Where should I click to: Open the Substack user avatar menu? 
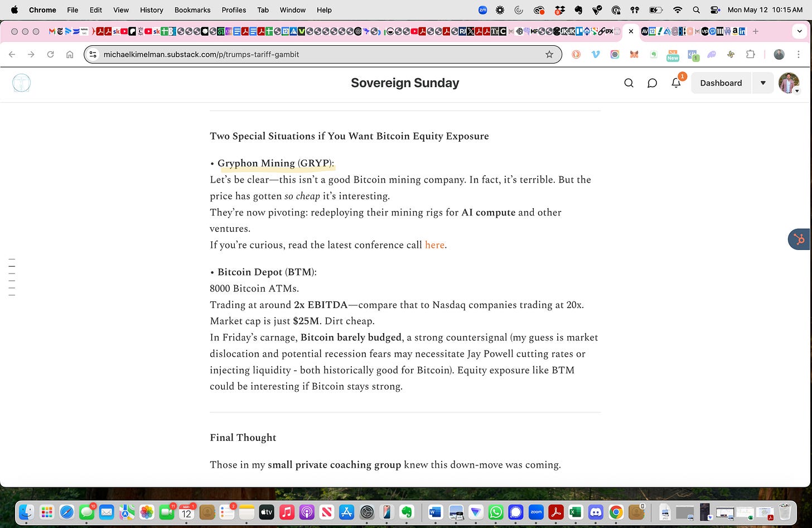coord(789,83)
